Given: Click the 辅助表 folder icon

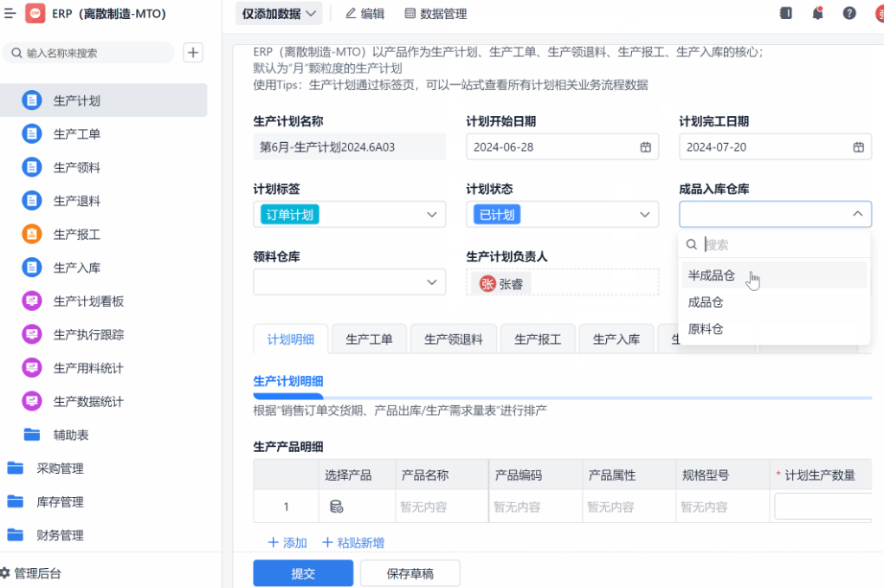Looking at the screenshot, I should pyautogui.click(x=32, y=435).
